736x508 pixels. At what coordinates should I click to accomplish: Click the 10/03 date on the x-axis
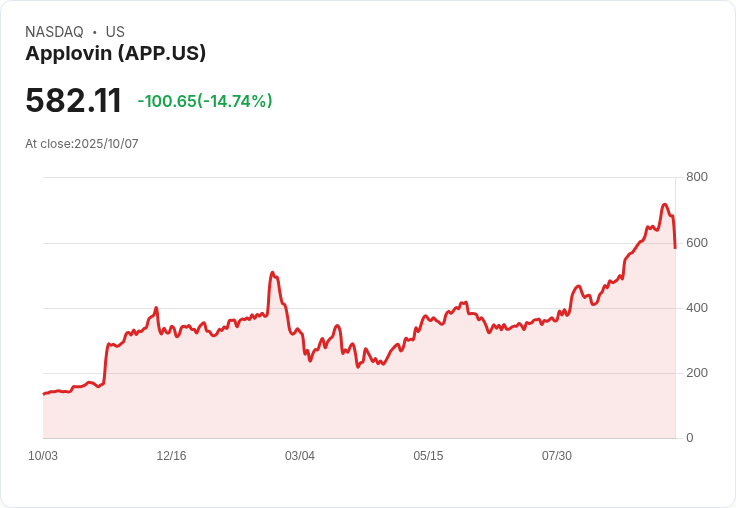point(43,456)
